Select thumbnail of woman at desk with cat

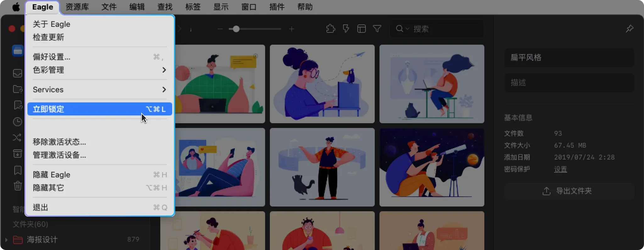pyautogui.click(x=432, y=84)
